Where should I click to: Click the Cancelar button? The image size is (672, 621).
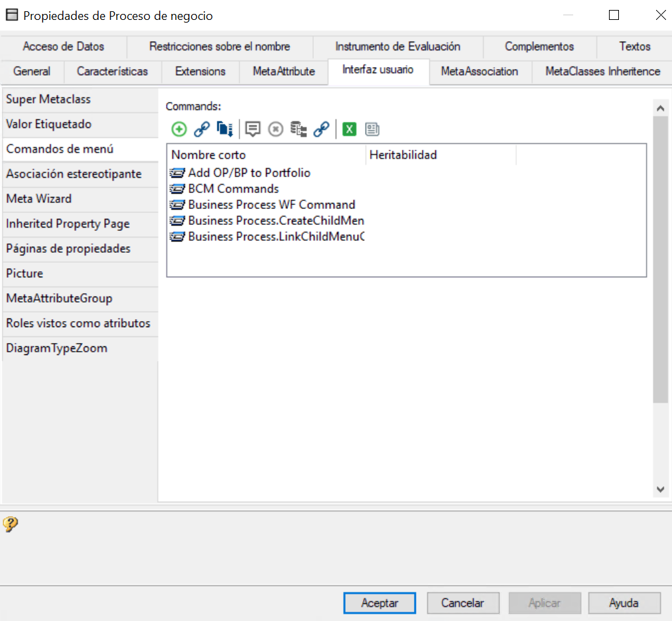pyautogui.click(x=463, y=603)
